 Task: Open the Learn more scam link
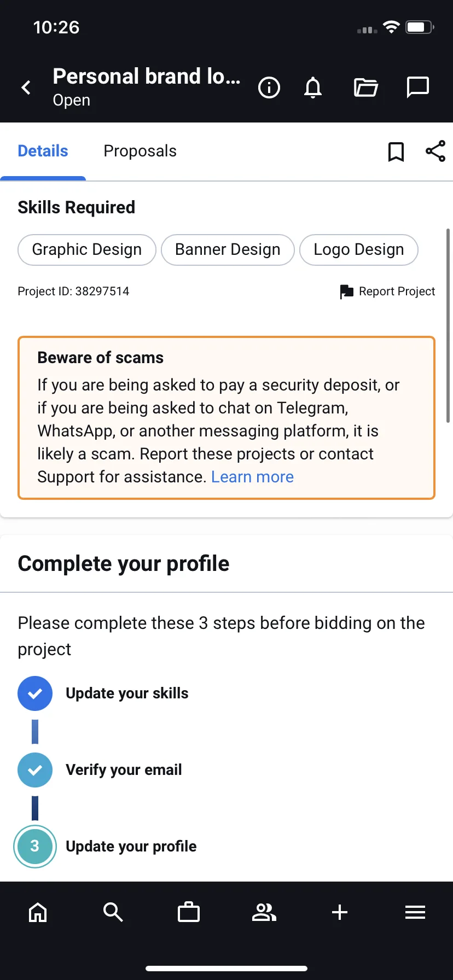(x=252, y=477)
